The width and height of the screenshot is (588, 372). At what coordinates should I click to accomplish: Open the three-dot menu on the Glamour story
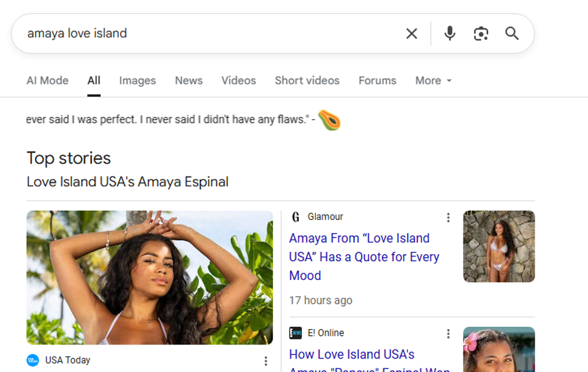tap(448, 217)
